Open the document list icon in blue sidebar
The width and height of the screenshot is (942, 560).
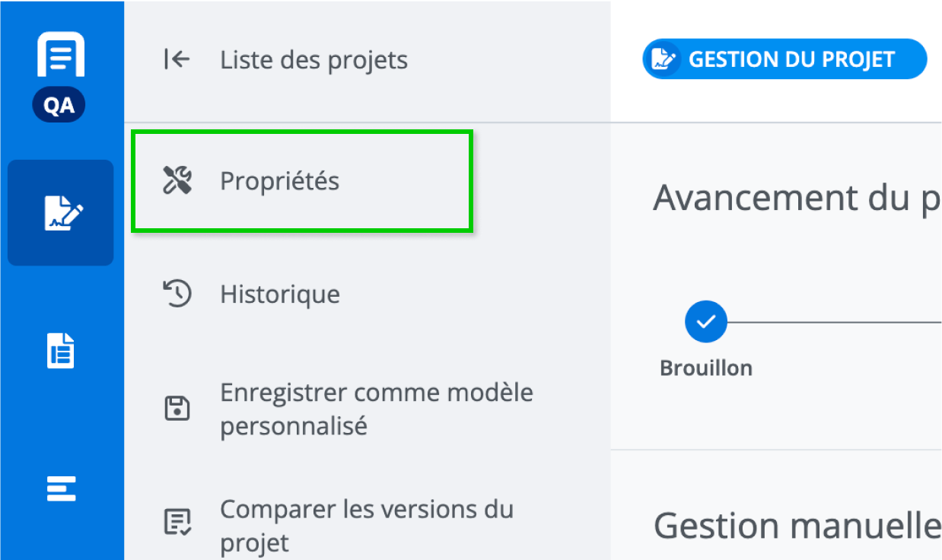(x=61, y=351)
